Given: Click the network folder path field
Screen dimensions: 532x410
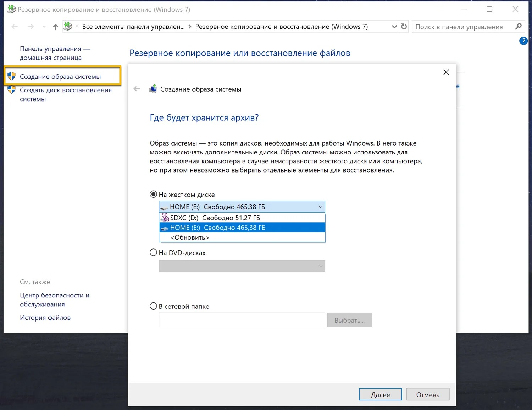Looking at the screenshot, I should click(242, 320).
